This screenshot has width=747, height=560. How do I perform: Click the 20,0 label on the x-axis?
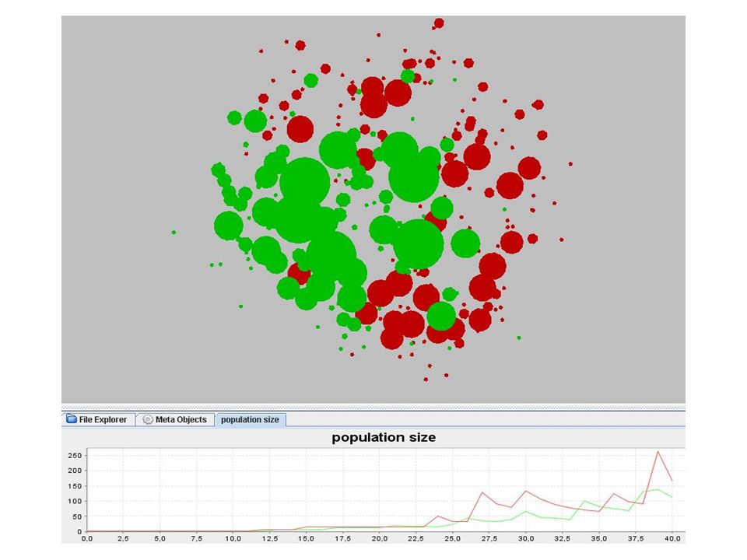pyautogui.click(x=379, y=538)
